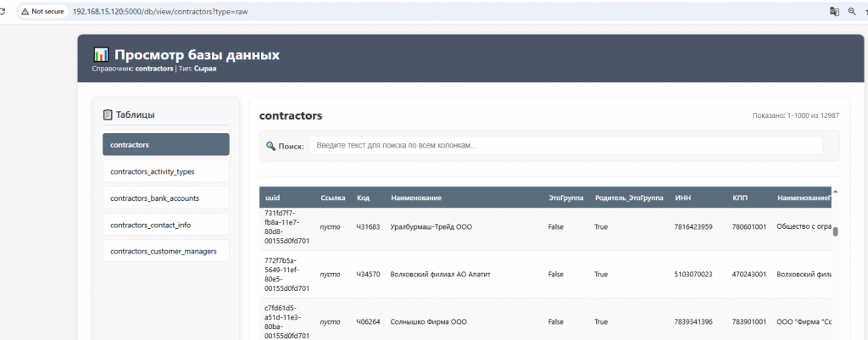Viewport: 868px width, 340px height.
Task: Open the browser translate page icon
Action: tap(834, 12)
